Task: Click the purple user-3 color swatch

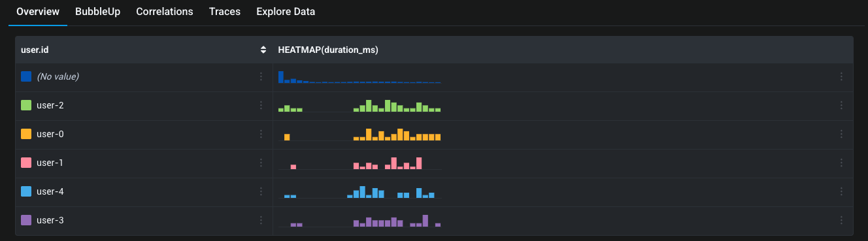Action: coord(26,220)
